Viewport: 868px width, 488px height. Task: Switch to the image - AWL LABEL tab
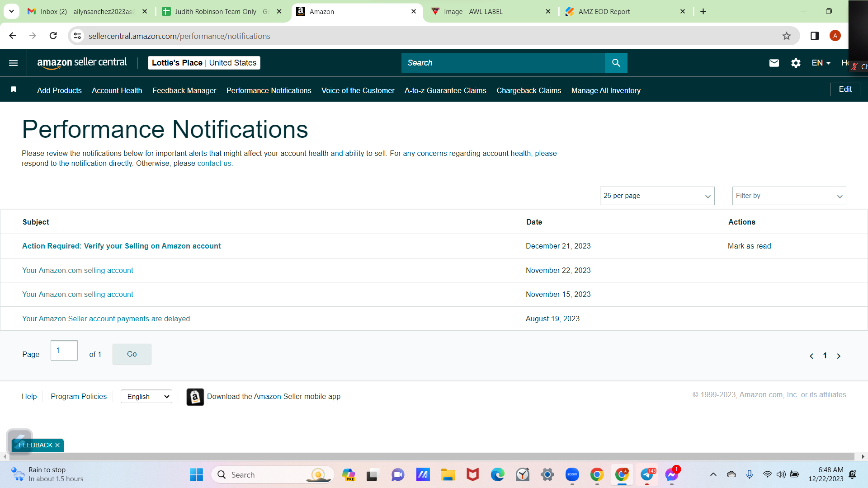491,11
